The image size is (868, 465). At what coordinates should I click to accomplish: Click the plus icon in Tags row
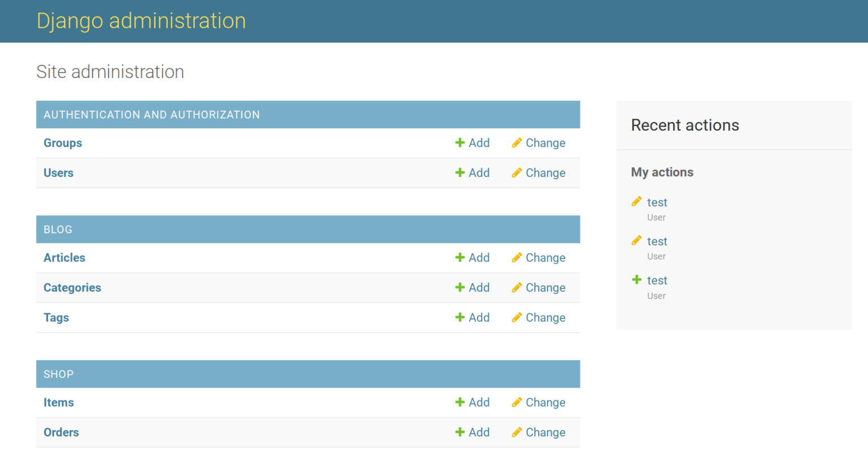[x=460, y=317]
